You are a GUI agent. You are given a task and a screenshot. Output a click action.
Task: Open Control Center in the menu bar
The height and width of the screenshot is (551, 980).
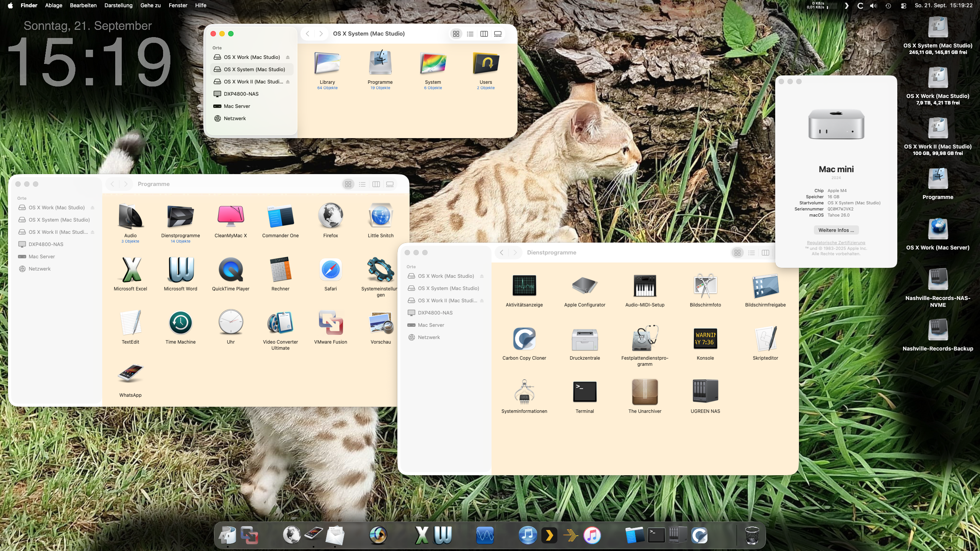[x=903, y=6]
